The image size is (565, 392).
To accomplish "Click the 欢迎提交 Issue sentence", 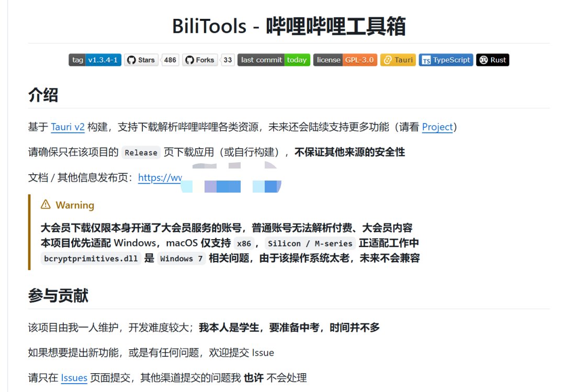I will click(241, 353).
